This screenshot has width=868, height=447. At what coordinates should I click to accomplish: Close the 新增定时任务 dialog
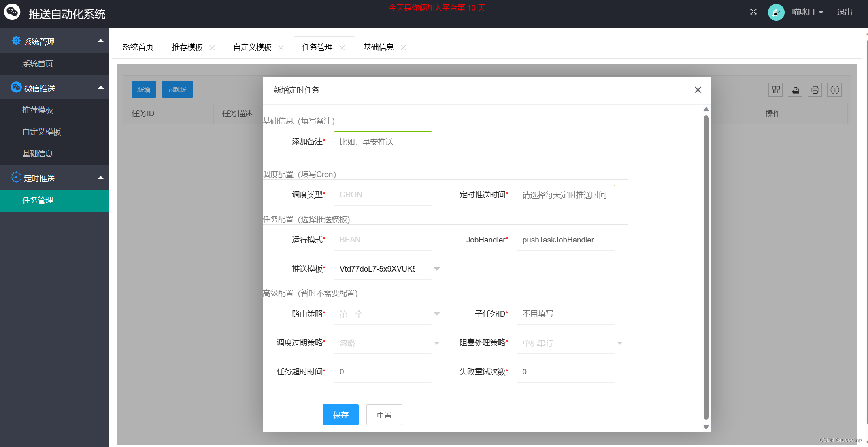coord(698,90)
